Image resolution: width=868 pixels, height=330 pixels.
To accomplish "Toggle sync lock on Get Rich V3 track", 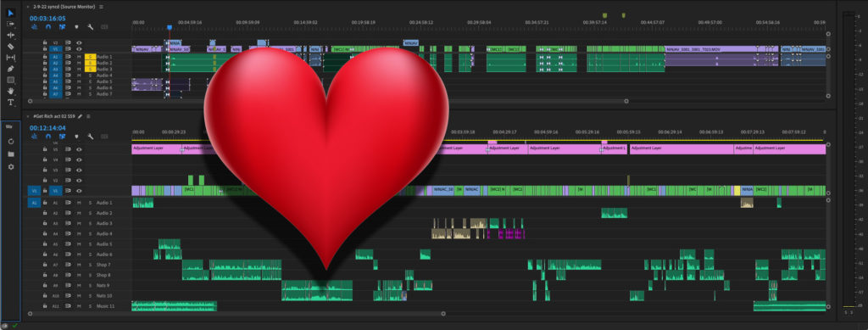I will point(68,170).
